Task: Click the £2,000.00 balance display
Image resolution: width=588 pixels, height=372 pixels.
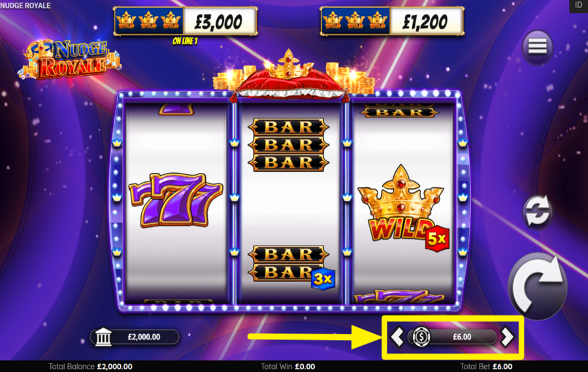Action: [135, 337]
